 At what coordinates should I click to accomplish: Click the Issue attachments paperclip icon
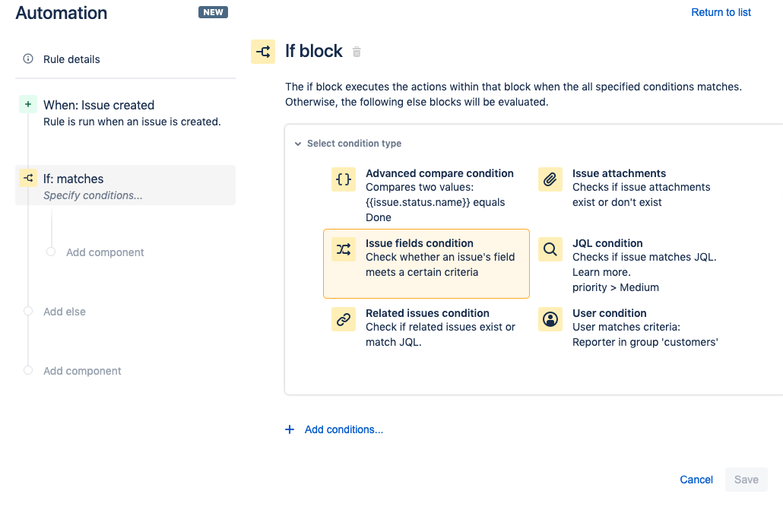click(550, 179)
